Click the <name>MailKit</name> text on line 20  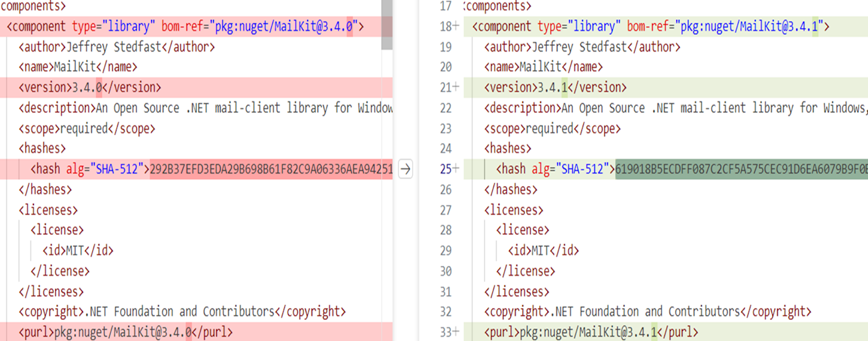543,67
